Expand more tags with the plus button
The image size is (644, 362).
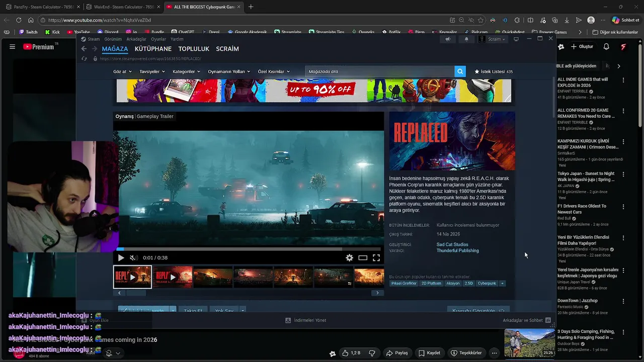pyautogui.click(x=502, y=283)
